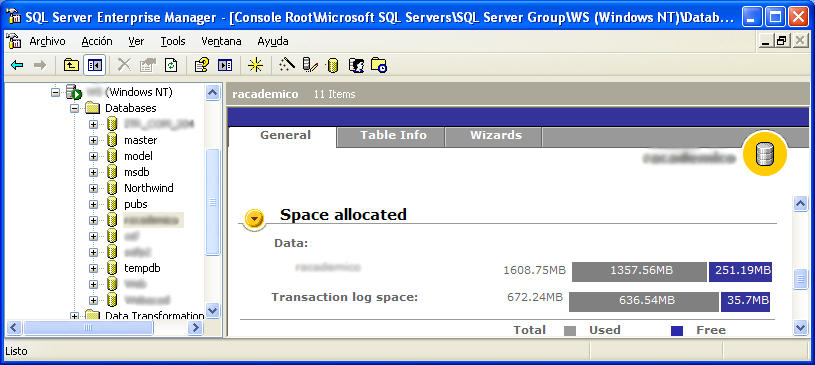Launch the Run a Wizard wand icon
This screenshot has width=815, height=365.
click(x=286, y=64)
